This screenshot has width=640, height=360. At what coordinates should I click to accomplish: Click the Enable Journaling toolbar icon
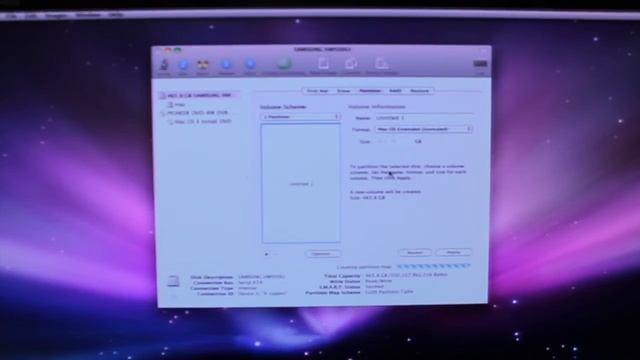pyautogui.click(x=284, y=63)
